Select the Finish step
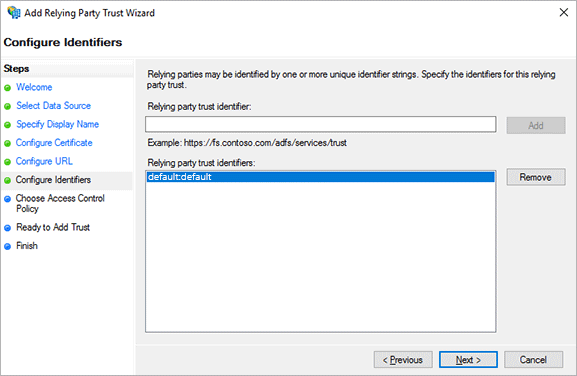 27,246
